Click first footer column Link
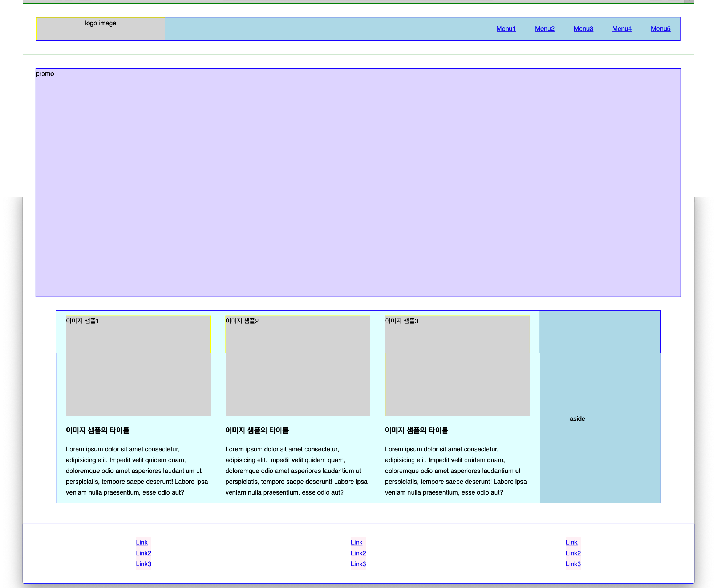 coord(142,543)
